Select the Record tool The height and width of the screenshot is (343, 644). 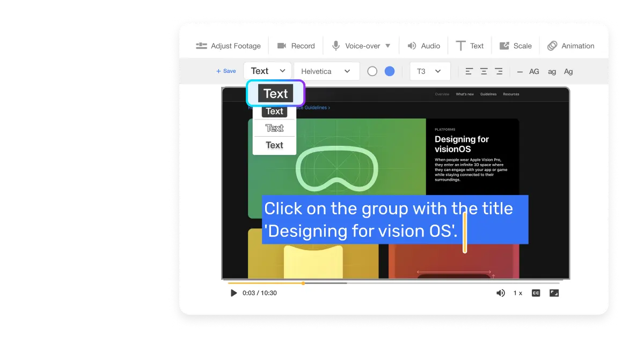click(x=296, y=46)
